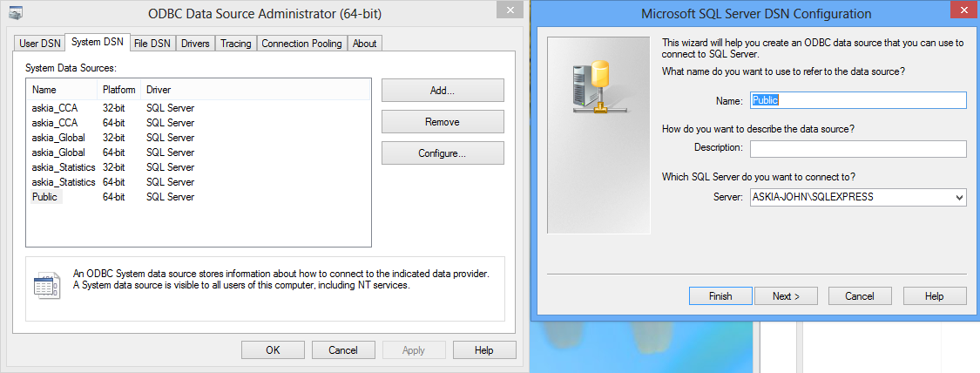The height and width of the screenshot is (373, 980).
Task: Click the Add... button
Action: (x=443, y=91)
